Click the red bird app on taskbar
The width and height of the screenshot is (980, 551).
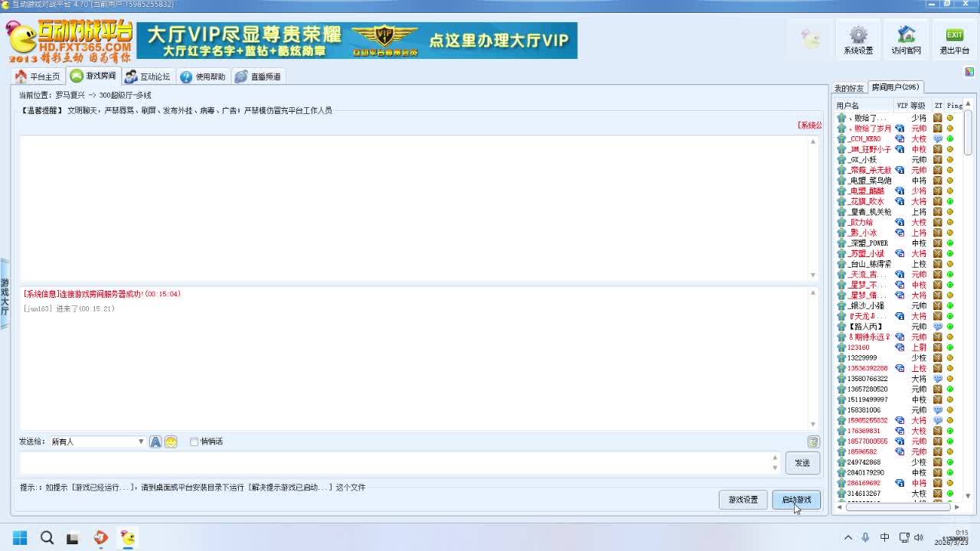point(100,538)
